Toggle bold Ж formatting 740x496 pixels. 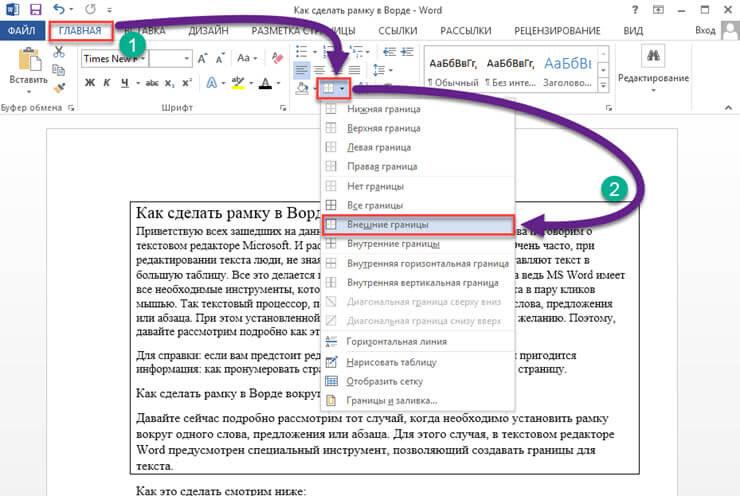click(x=90, y=83)
